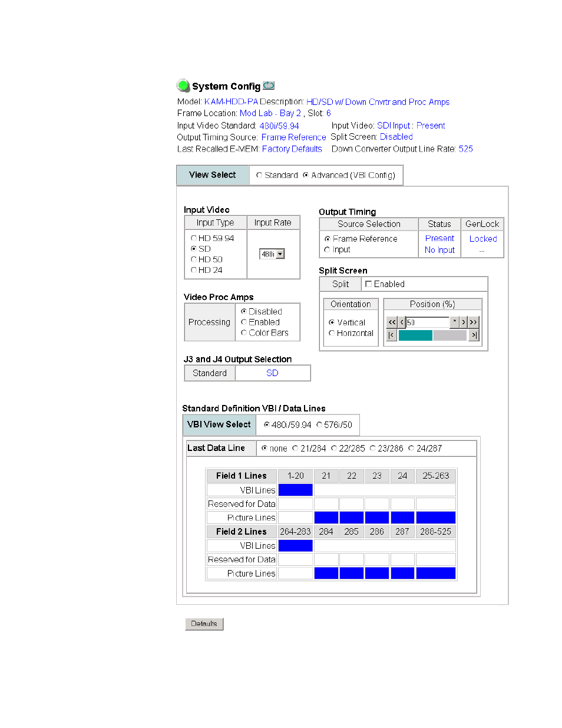Set split orientation to Horizontal

coord(332,333)
